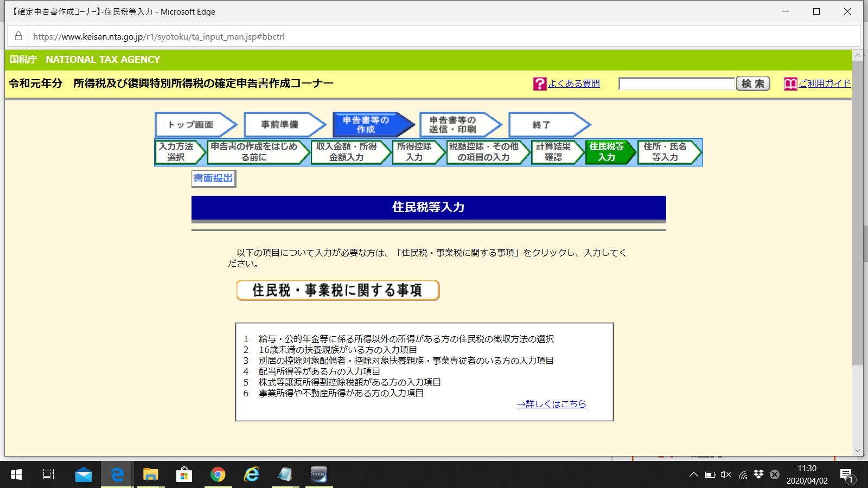Click the scrollbar down arrow

point(858,449)
